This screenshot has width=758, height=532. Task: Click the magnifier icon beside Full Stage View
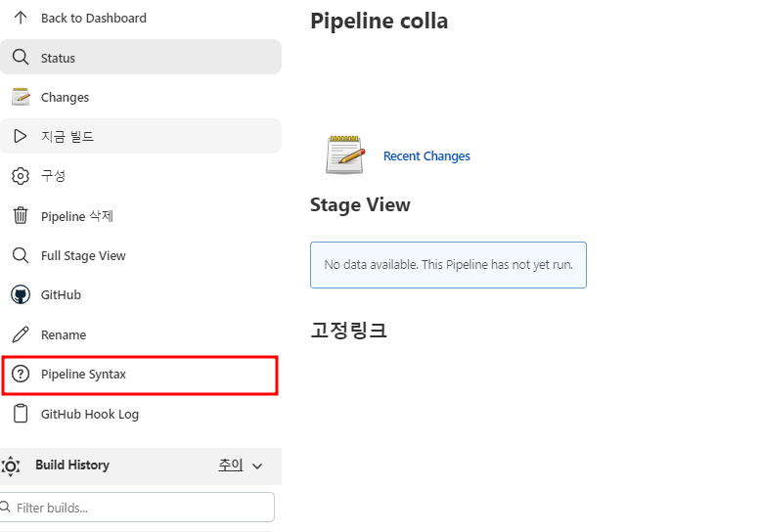pos(21,255)
